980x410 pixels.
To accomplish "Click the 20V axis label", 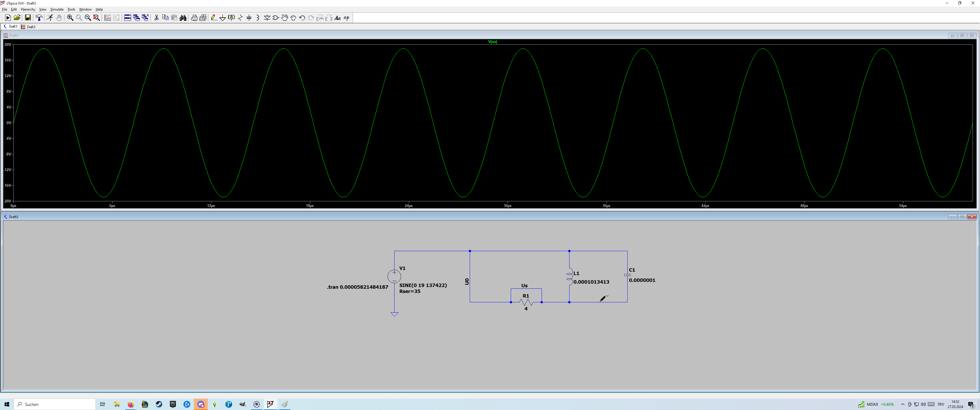I will tap(8, 44).
